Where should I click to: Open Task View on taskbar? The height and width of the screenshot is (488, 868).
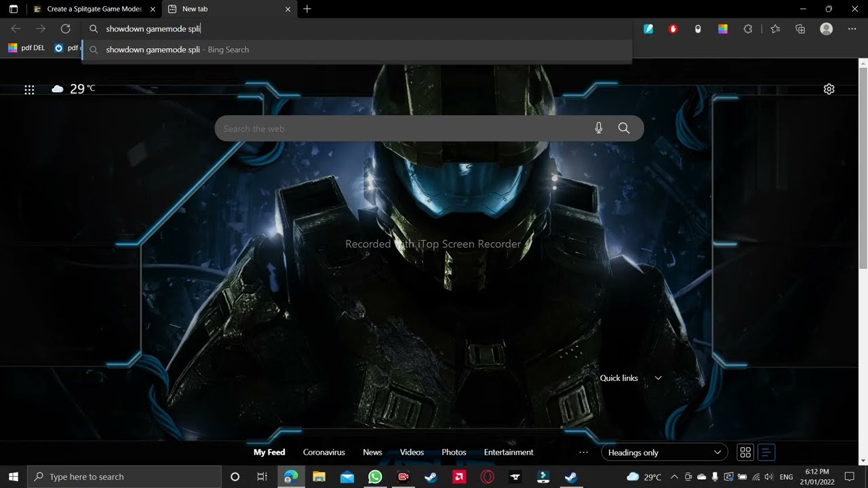(262, 476)
